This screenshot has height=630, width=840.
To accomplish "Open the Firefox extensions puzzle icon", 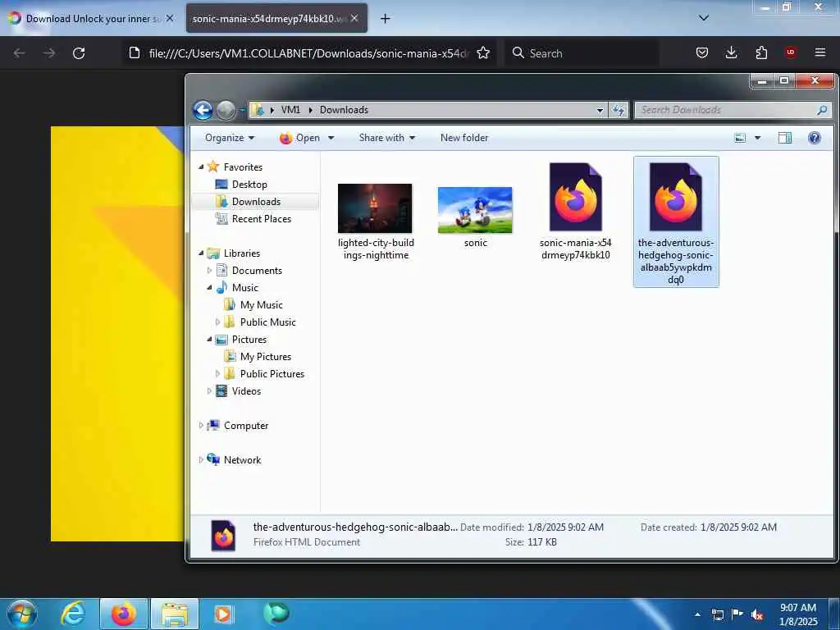I will 761,53.
